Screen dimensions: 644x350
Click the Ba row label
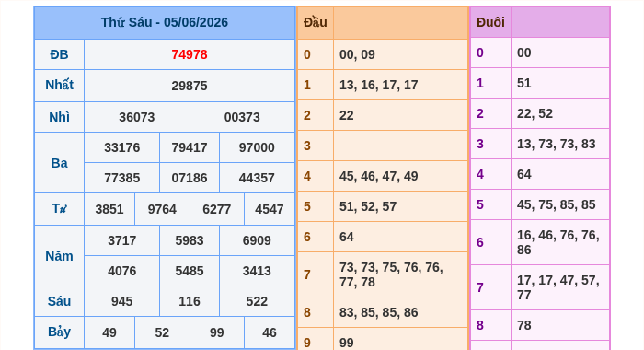click(x=59, y=163)
